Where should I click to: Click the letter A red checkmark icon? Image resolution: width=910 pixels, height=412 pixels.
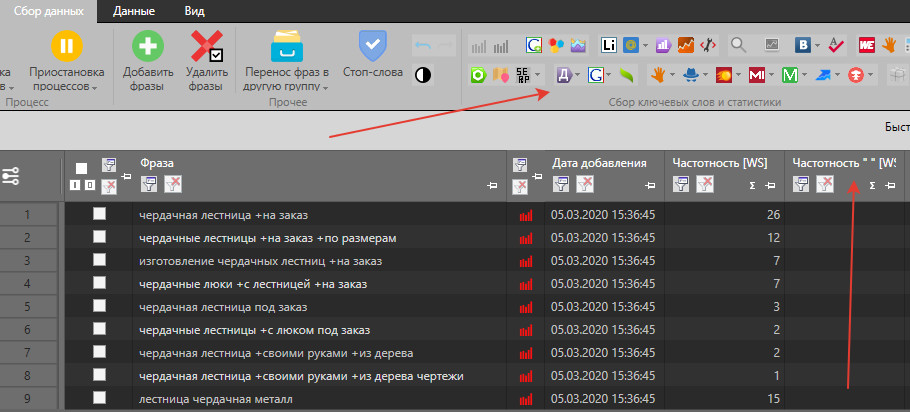(x=836, y=45)
